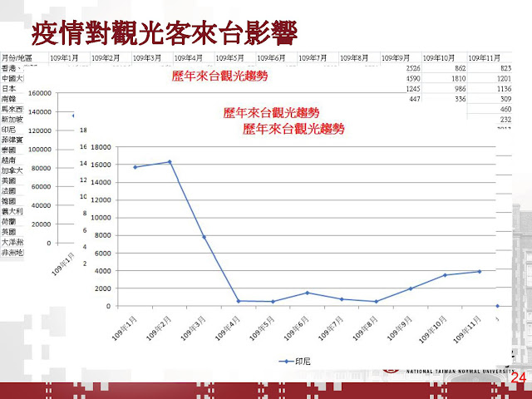Click the 義大利 row label

click(12, 211)
